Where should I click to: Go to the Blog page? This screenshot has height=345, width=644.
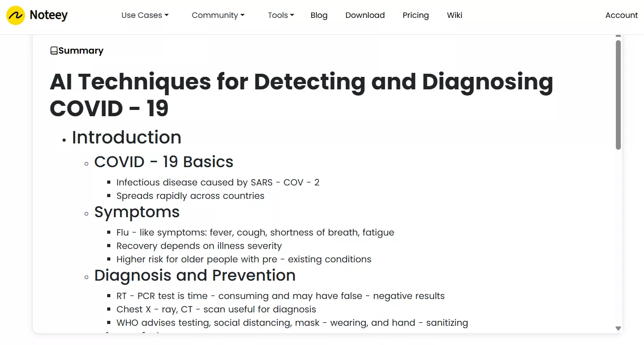(x=319, y=15)
